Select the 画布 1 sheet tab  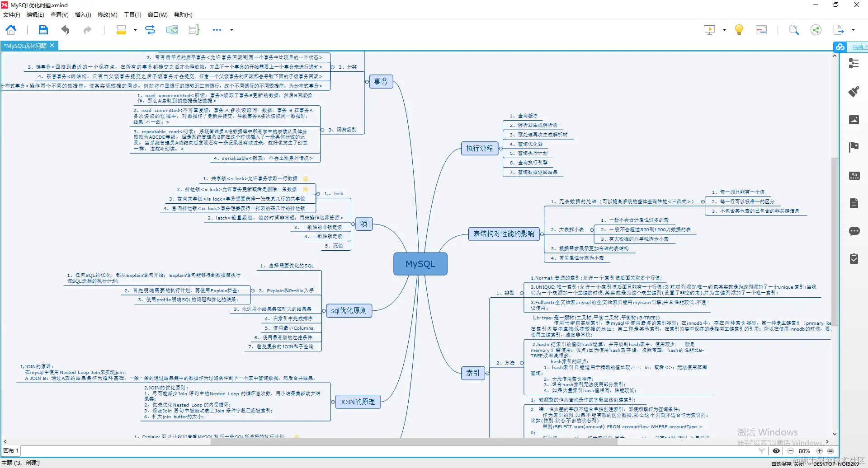coord(11,451)
